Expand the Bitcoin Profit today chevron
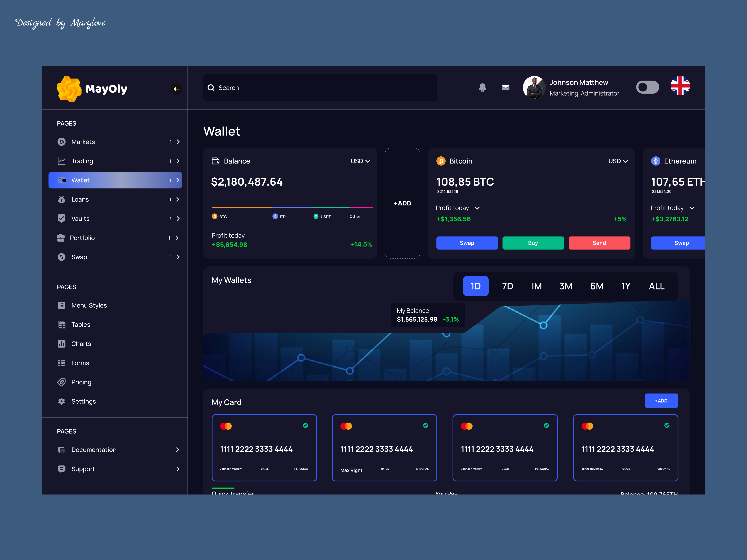Screen dimensions: 747x560 pyautogui.click(x=477, y=208)
